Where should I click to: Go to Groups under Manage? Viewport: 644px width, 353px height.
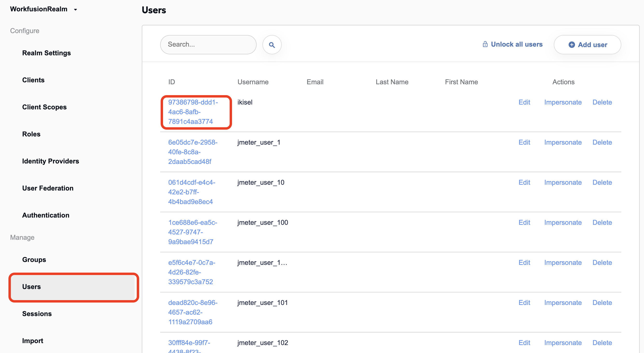(x=34, y=260)
